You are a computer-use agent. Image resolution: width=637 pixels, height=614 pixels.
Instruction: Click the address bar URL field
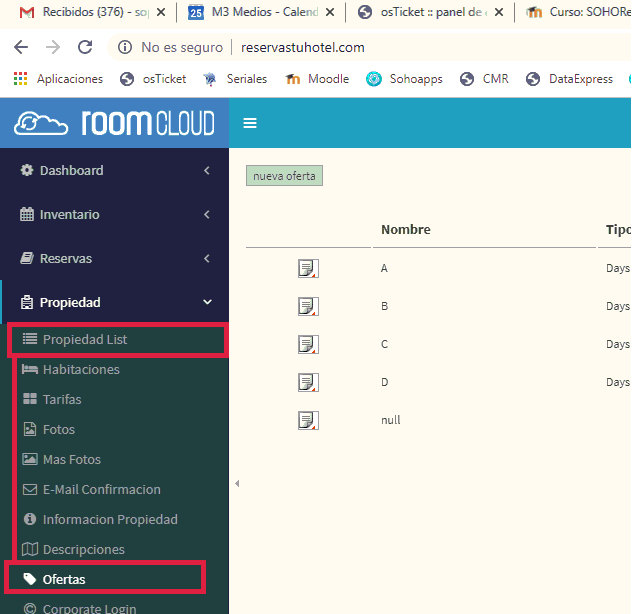click(x=300, y=47)
